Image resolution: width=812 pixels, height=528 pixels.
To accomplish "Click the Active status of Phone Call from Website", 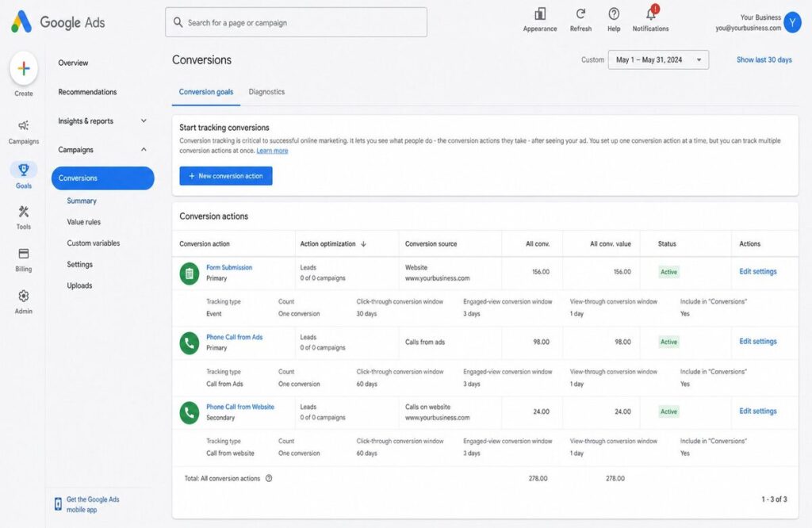I will (668, 412).
